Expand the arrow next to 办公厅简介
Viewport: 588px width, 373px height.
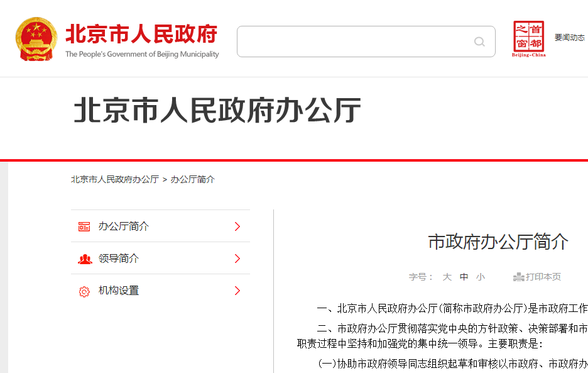pos(237,226)
